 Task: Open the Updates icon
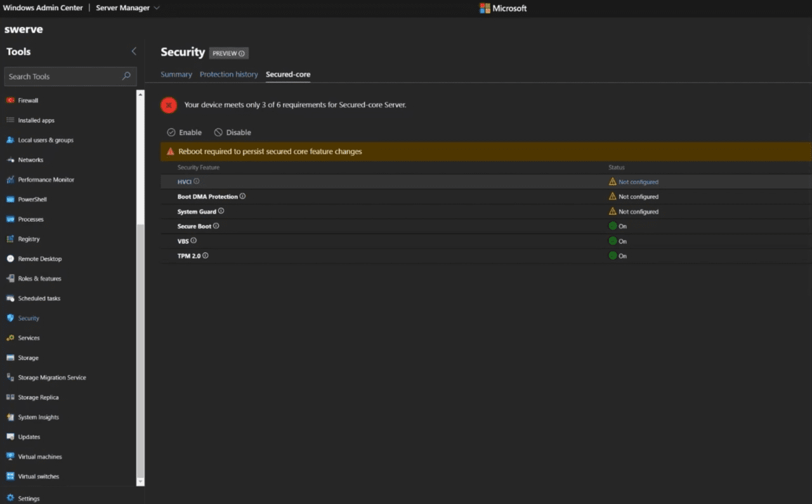[x=10, y=437]
